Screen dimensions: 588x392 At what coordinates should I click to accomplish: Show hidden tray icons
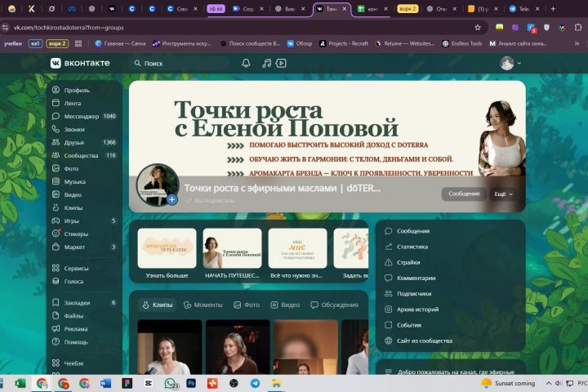[548, 383]
